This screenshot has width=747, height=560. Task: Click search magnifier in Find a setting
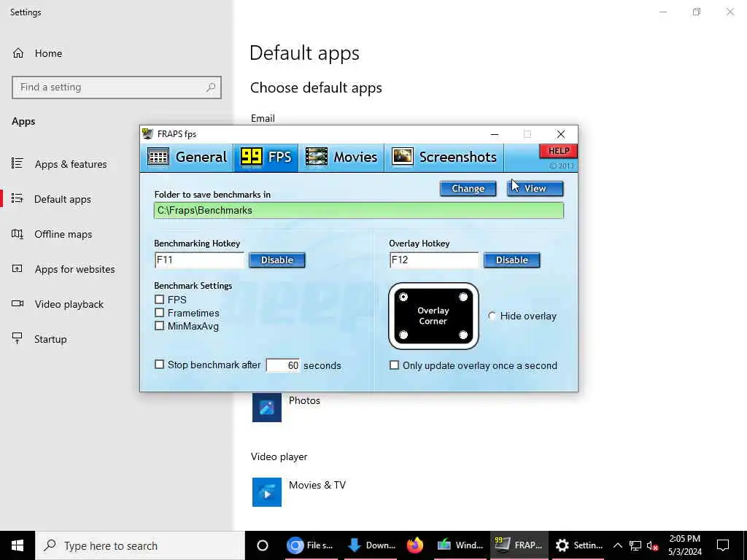[x=211, y=87]
